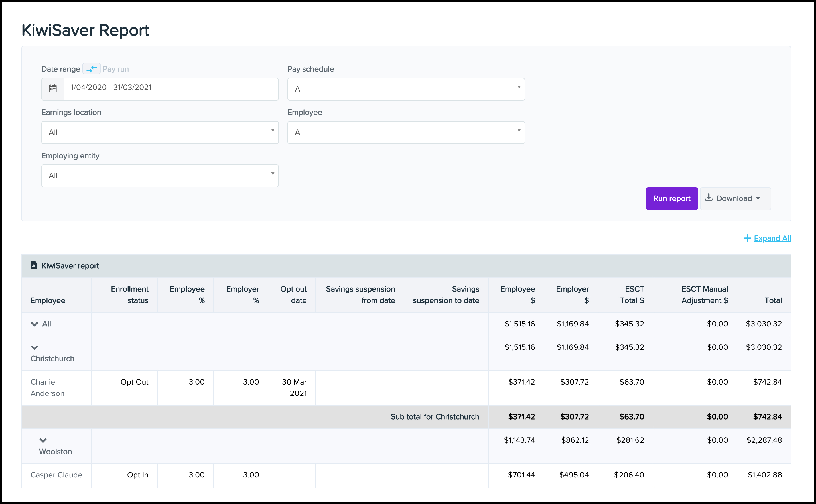This screenshot has height=504, width=816.
Task: Collapse the All row chevron
Action: tap(34, 324)
